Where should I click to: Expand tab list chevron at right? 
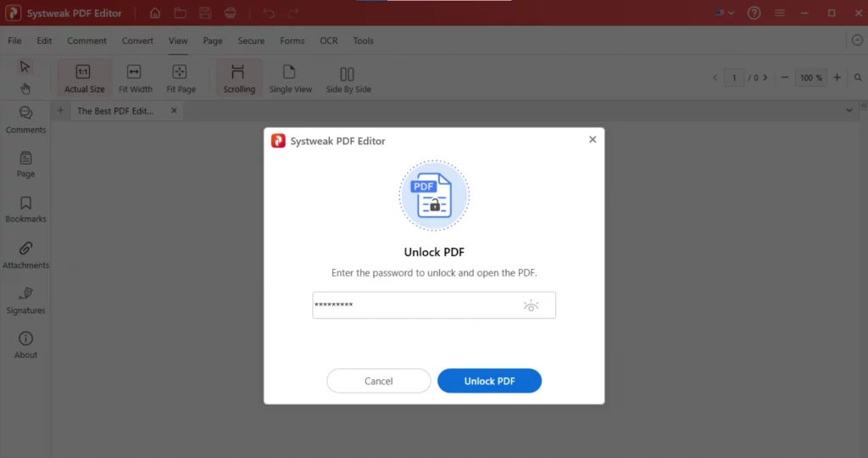pyautogui.click(x=849, y=111)
